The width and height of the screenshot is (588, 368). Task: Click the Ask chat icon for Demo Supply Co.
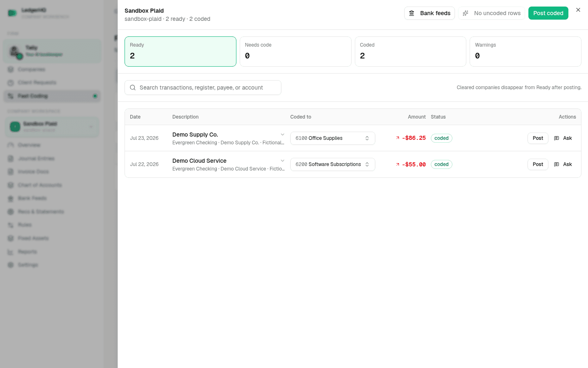[557, 138]
